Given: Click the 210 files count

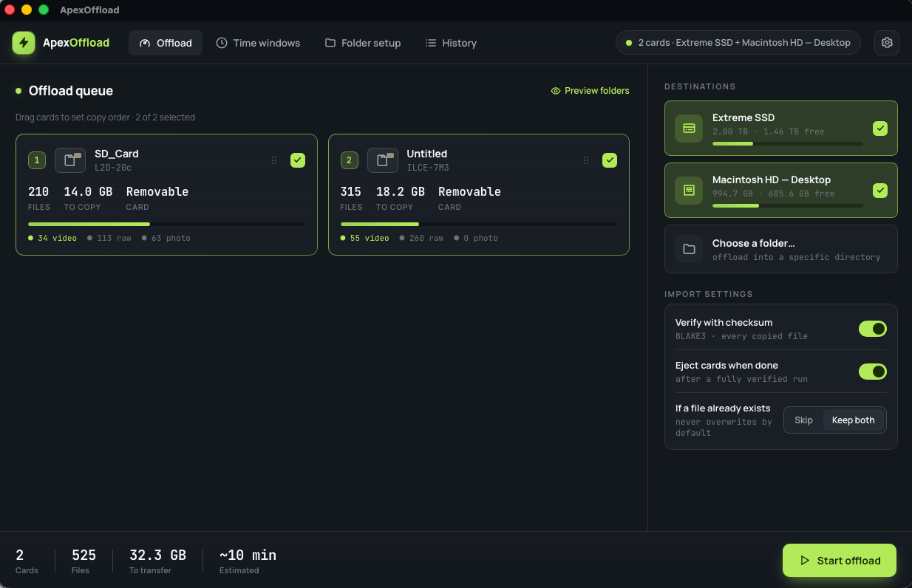Looking at the screenshot, I should [x=38, y=191].
